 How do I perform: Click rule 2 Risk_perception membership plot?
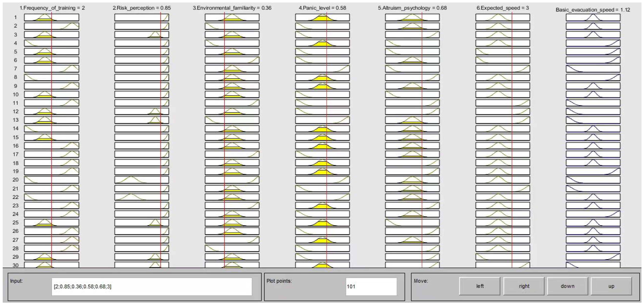142,26
